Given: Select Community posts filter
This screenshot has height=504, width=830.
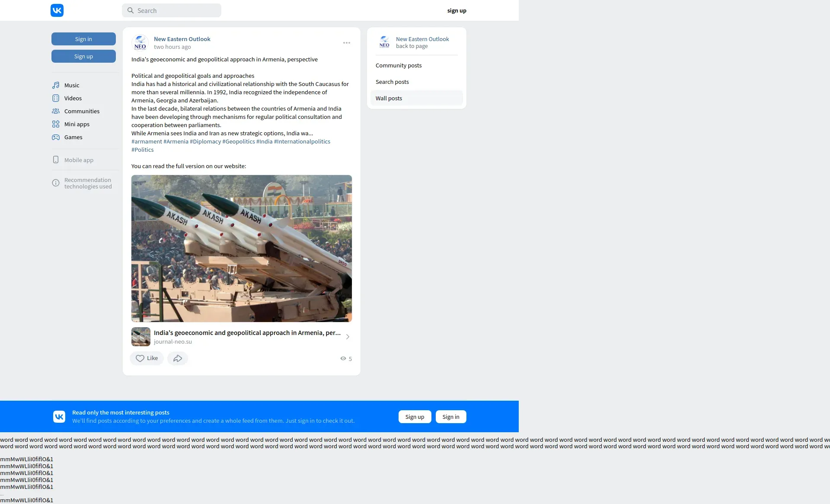Looking at the screenshot, I should [x=399, y=66].
